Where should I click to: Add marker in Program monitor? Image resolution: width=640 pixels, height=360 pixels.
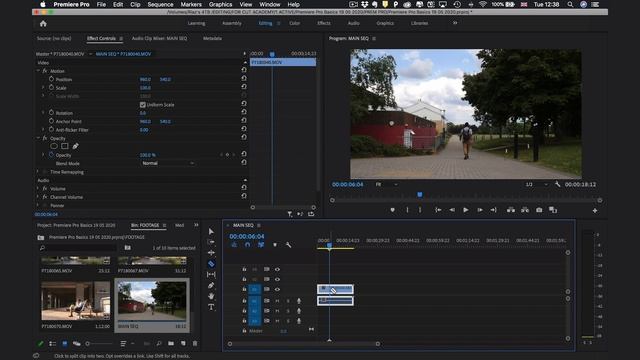(x=392, y=210)
